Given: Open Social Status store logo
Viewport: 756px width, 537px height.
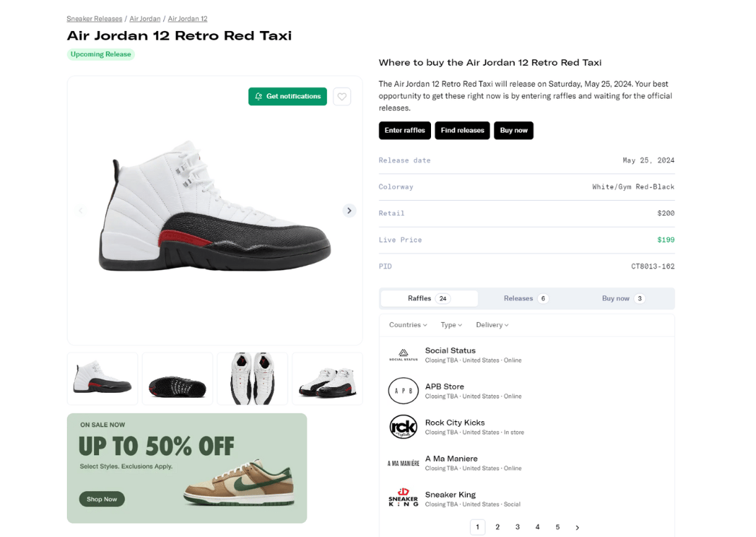Looking at the screenshot, I should click(x=403, y=355).
